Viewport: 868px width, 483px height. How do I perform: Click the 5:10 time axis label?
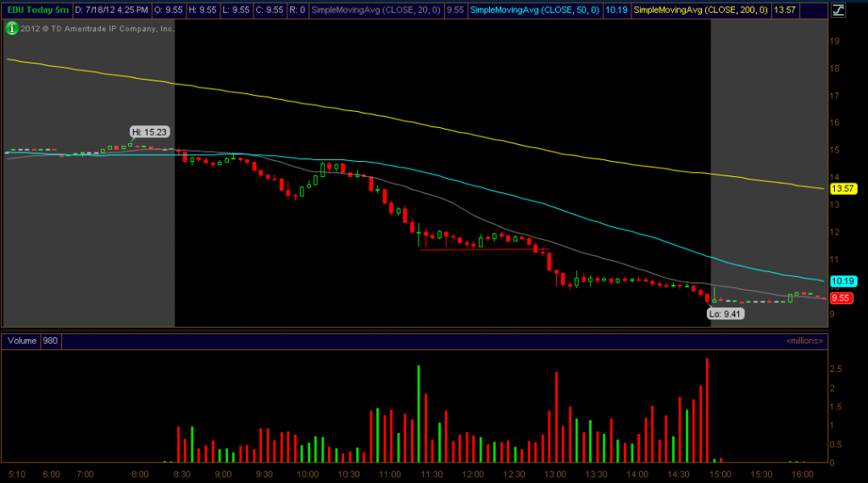point(17,475)
